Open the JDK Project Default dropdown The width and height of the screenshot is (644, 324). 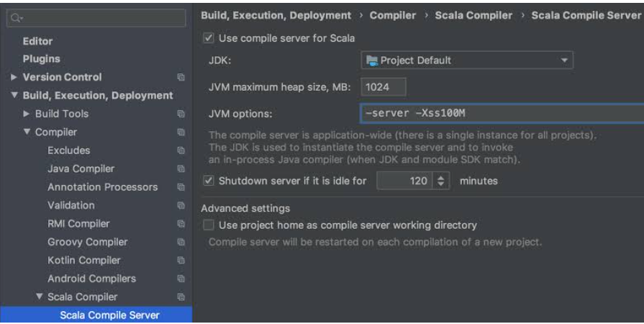pos(466,60)
